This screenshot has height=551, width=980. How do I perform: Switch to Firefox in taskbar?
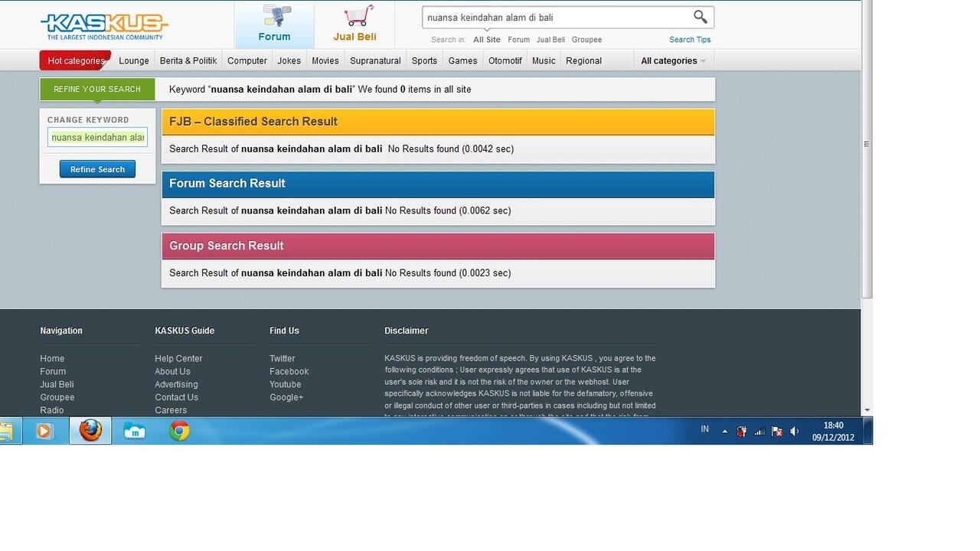tap(90, 431)
